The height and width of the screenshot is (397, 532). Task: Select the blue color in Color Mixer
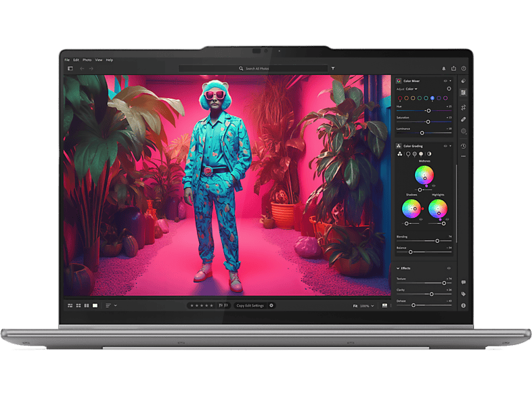(x=433, y=98)
